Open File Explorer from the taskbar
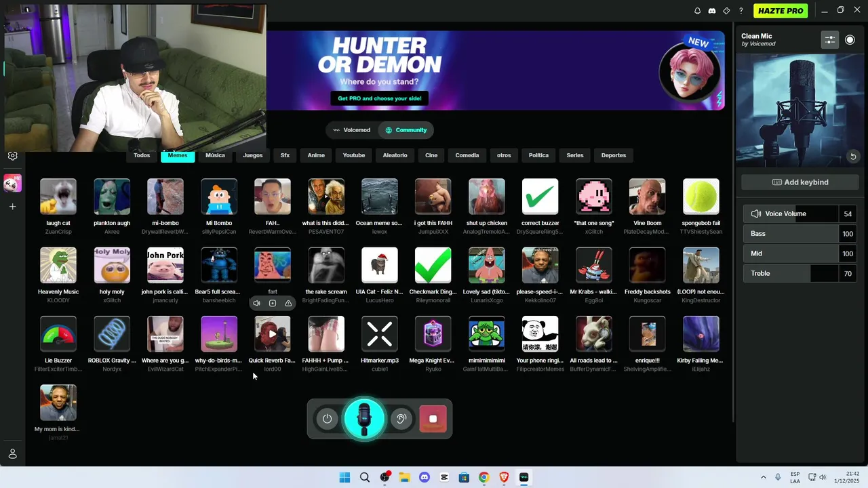 (404, 477)
